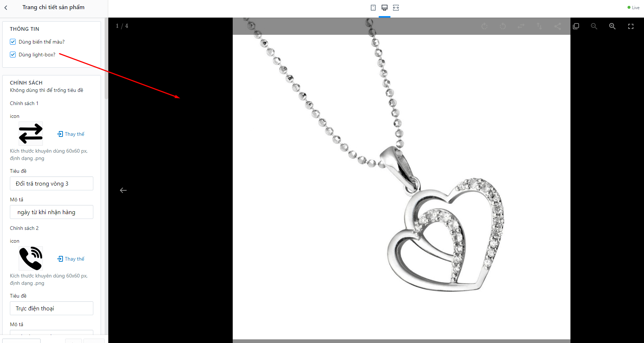644x343 pixels.
Task: Click 'Thay thế' for Chính sách 2 icon
Action: (x=71, y=259)
